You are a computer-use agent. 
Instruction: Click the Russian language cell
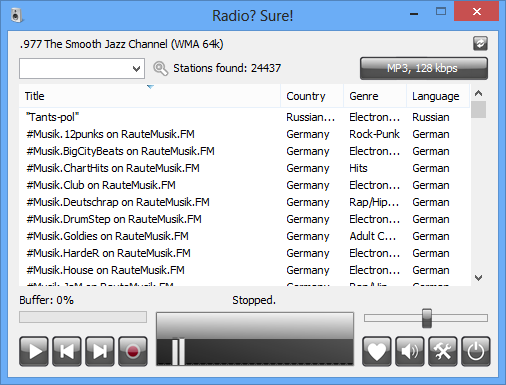point(431,117)
